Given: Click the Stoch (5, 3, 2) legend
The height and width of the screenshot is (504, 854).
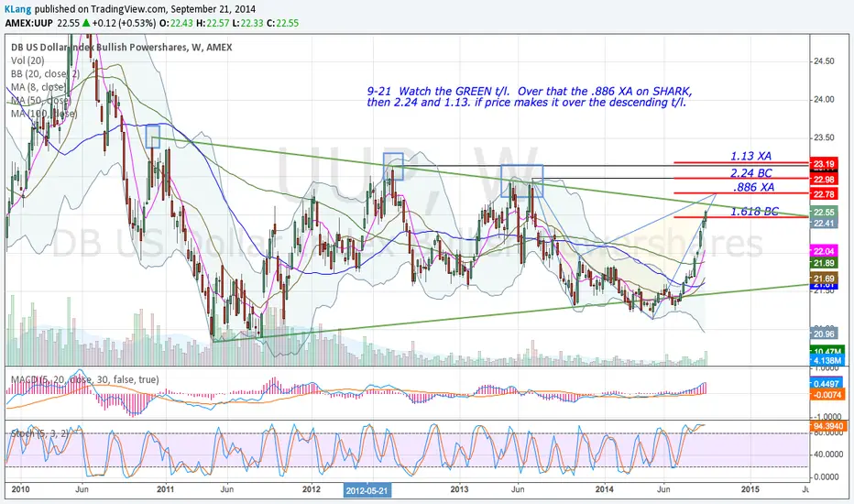Looking at the screenshot, I should pyautogui.click(x=39, y=433).
